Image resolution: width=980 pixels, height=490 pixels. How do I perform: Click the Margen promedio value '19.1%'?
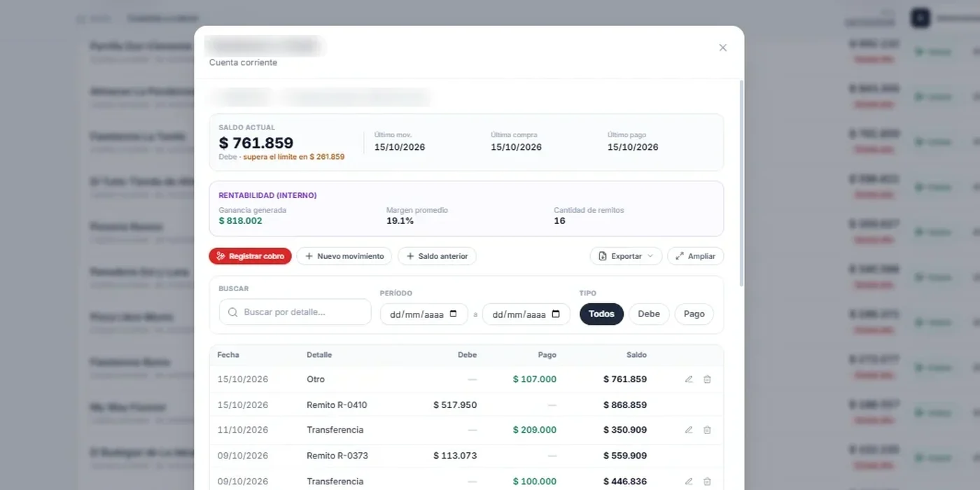[400, 221]
